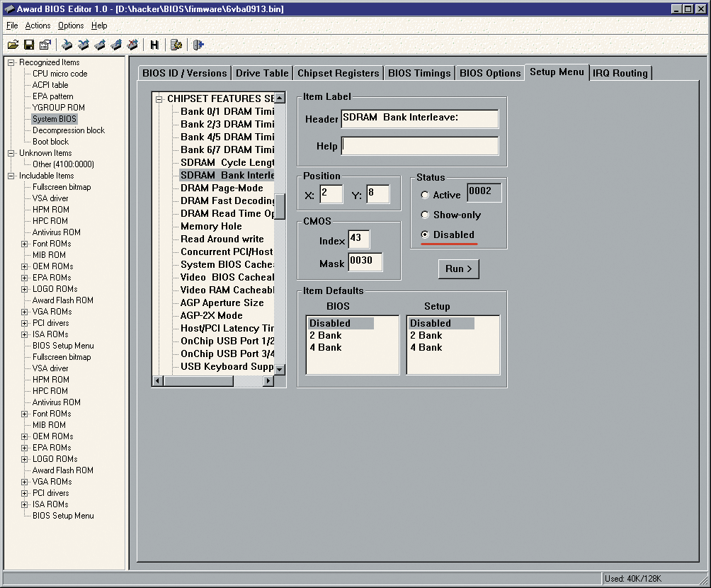
Task: Collapse the Includable Items tree node
Action: [11, 176]
